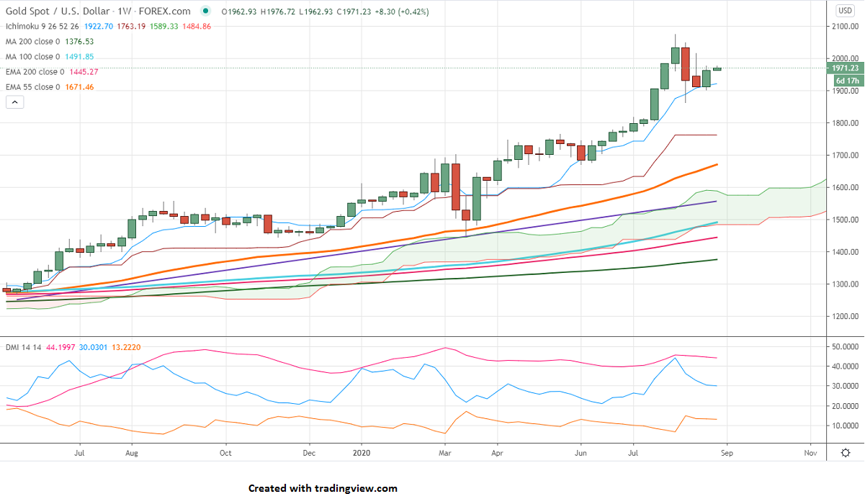
Task: Click the USD currency label
Action: pyautogui.click(x=845, y=11)
